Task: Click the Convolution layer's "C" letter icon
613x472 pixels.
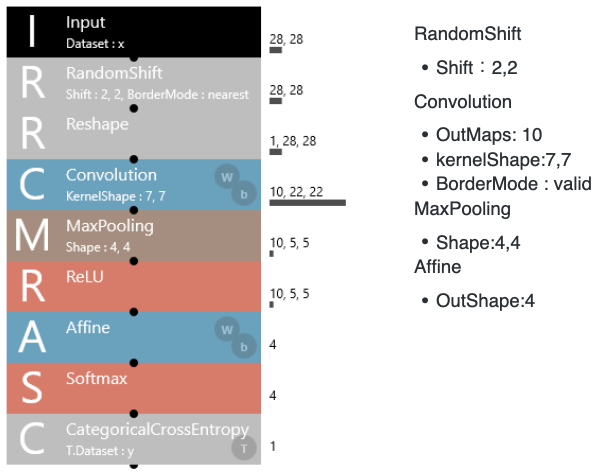Action: [x=32, y=184]
